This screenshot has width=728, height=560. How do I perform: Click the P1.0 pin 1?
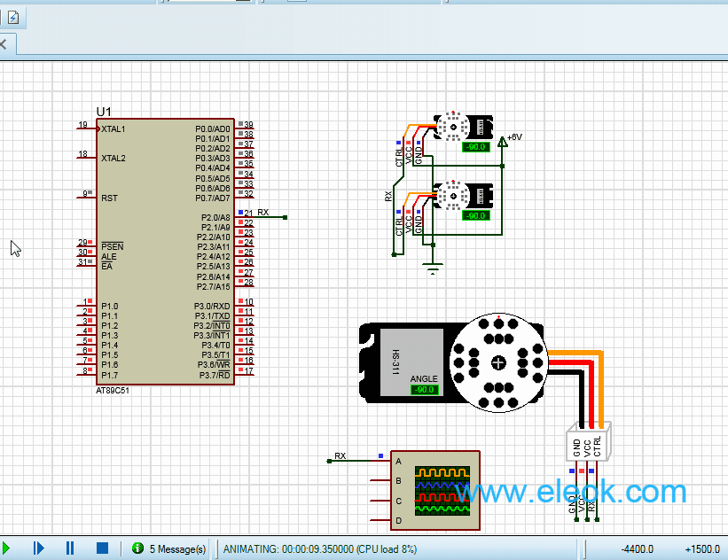[x=86, y=306]
